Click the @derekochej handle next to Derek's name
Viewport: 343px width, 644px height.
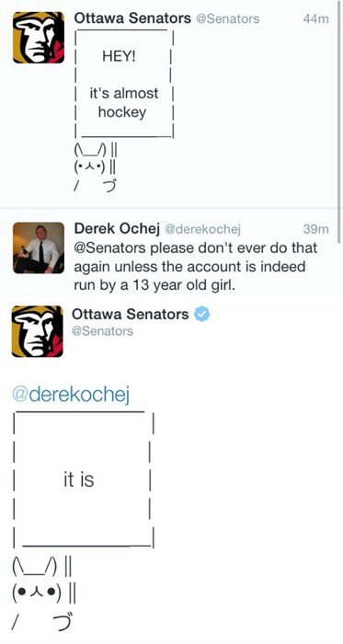202,230
